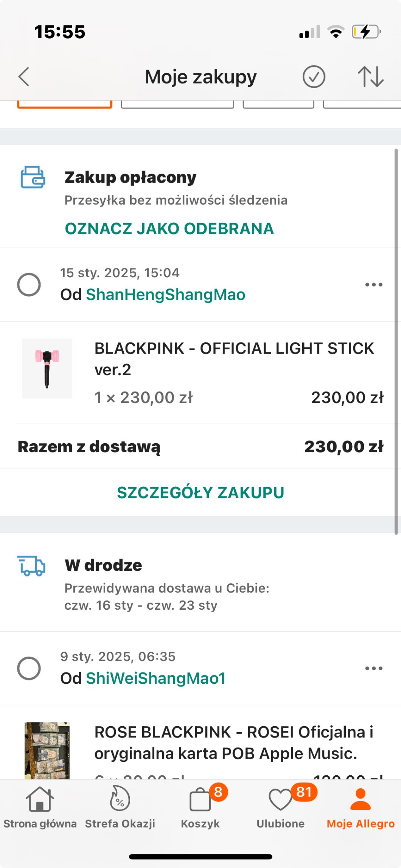Tap OZNACZ JAKO ODEBRANA
This screenshot has height=868, width=401.
169,229
